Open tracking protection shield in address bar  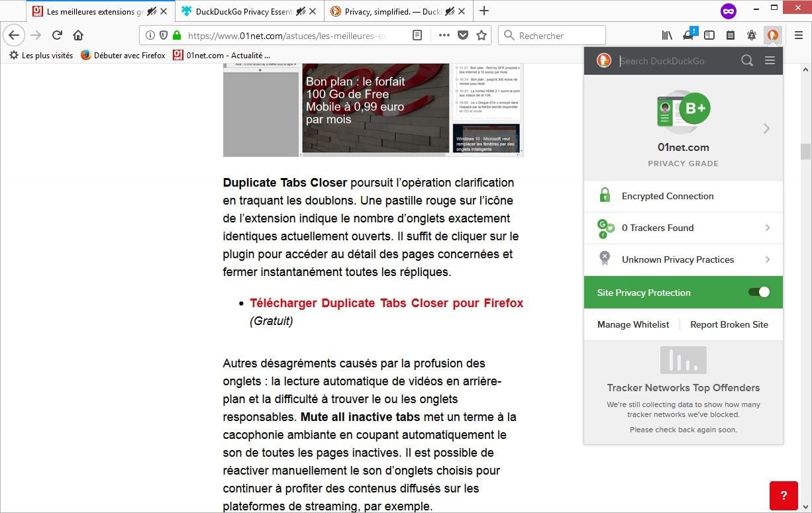pyautogui.click(x=164, y=35)
